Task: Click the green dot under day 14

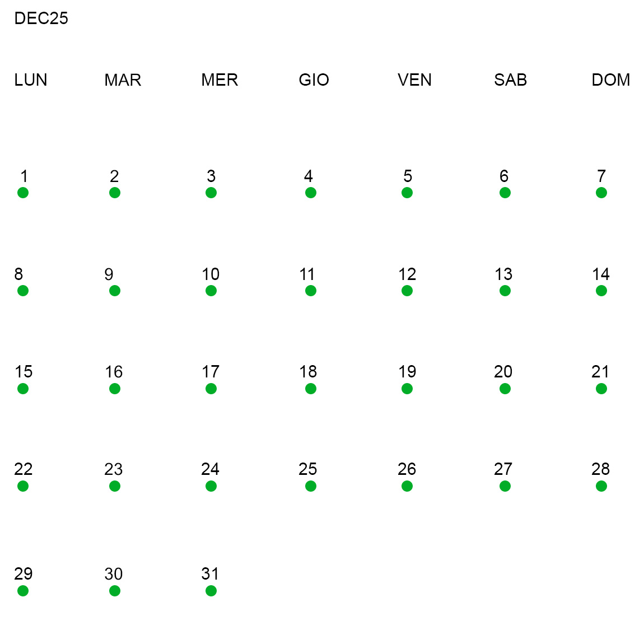Action: (x=601, y=291)
